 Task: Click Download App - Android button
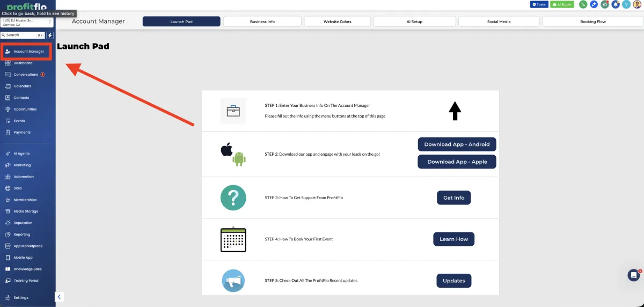[x=457, y=144]
